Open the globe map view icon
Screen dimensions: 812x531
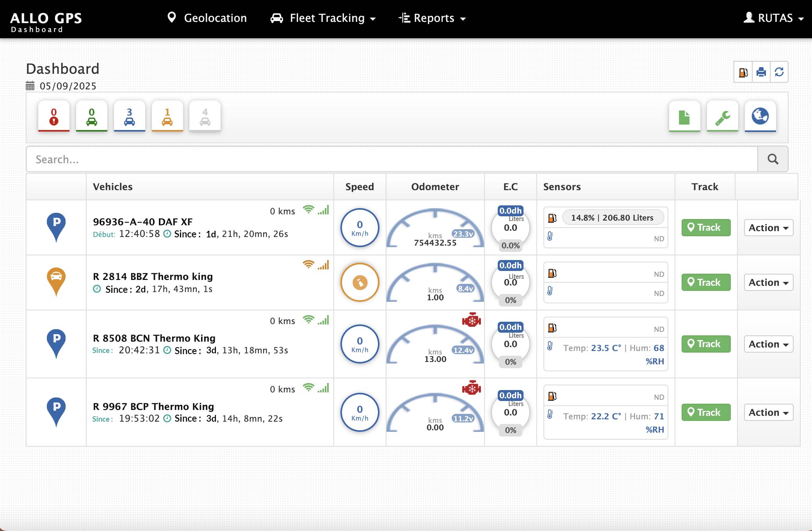[760, 116]
